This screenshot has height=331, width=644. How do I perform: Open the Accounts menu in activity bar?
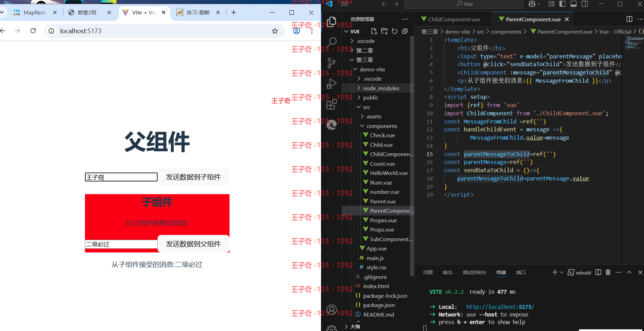[331, 310]
